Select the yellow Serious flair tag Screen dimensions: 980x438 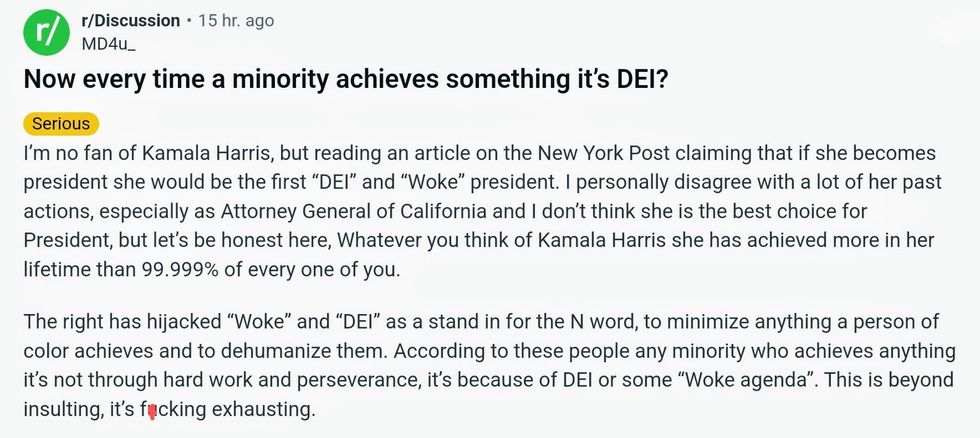(x=60, y=124)
